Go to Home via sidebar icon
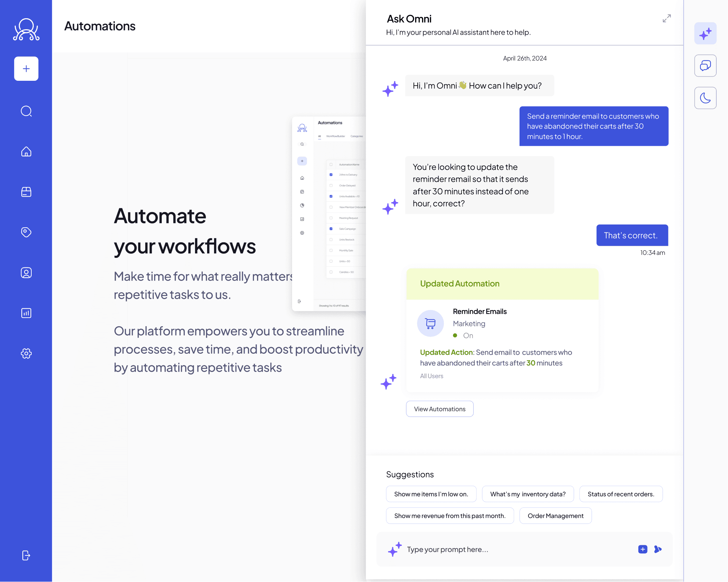Image resolution: width=728 pixels, height=582 pixels. point(26,152)
